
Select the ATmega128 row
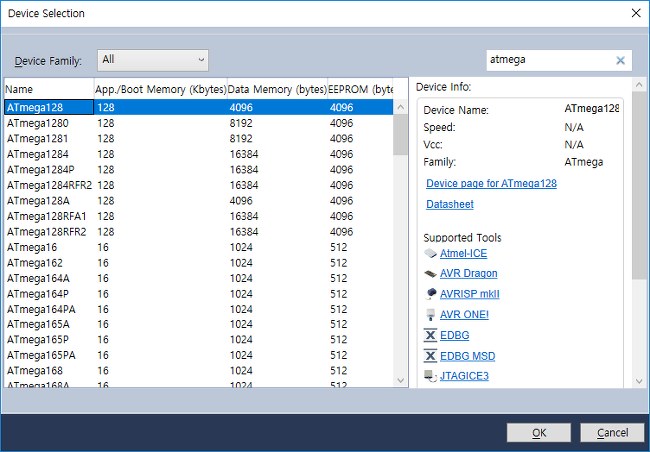pyautogui.click(x=199, y=107)
